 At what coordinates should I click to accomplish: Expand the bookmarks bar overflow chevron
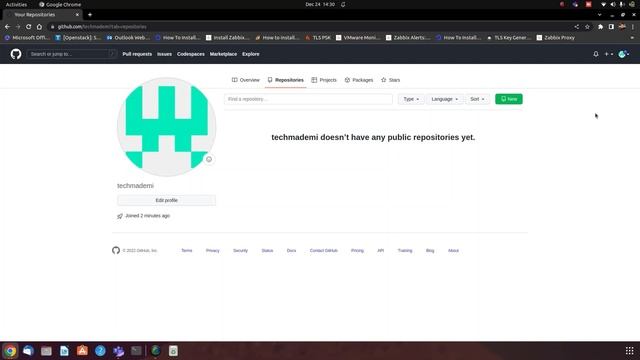click(x=632, y=38)
